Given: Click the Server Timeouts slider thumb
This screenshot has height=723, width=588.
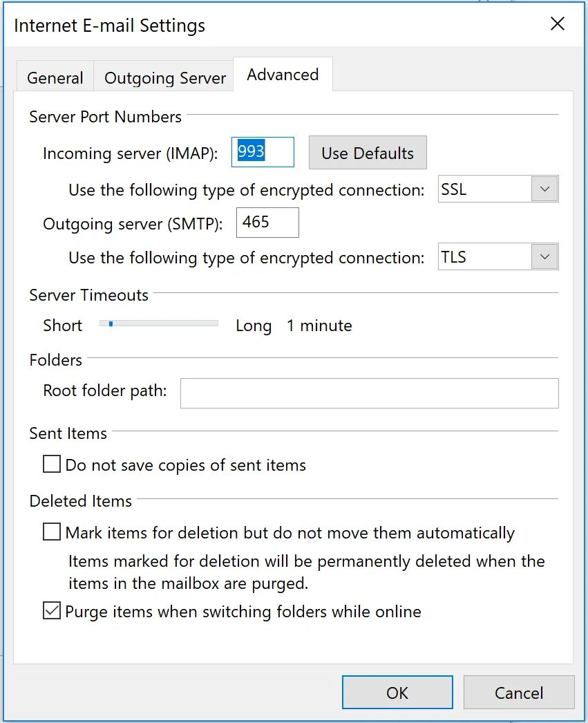Looking at the screenshot, I should pos(111,323).
